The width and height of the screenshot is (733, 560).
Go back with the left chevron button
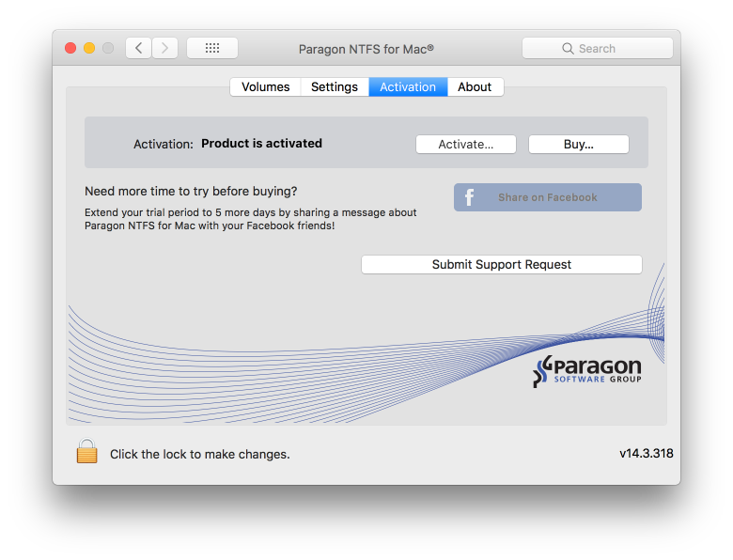[138, 48]
